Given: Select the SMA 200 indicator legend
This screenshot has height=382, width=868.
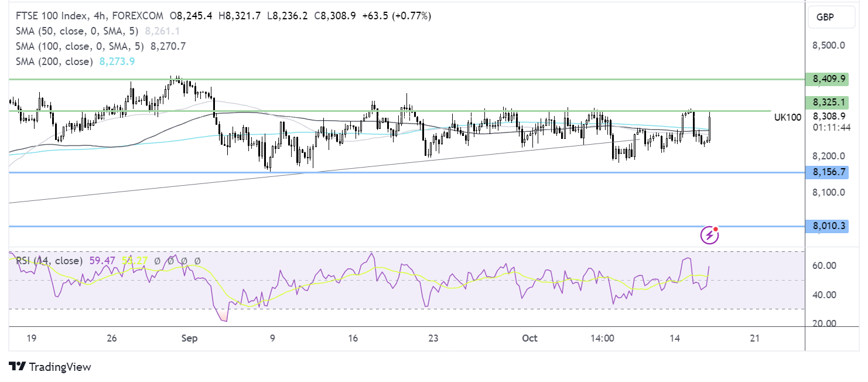Looking at the screenshot, I should click(54, 62).
